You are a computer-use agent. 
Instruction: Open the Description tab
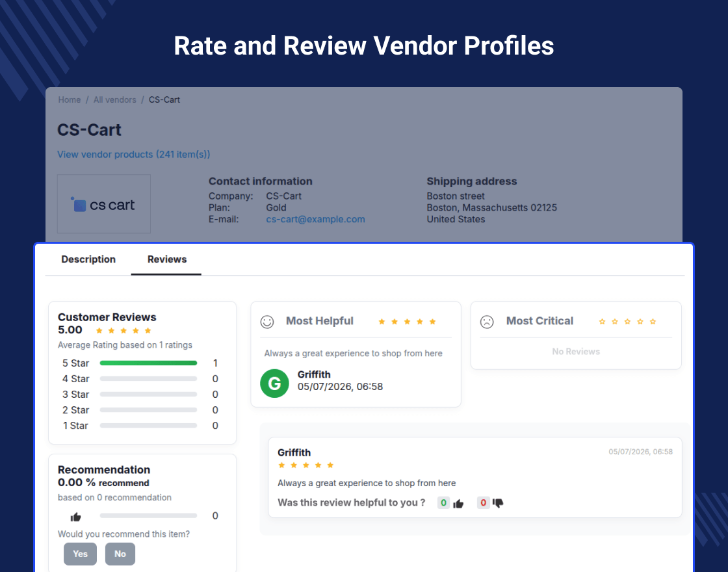(x=88, y=259)
